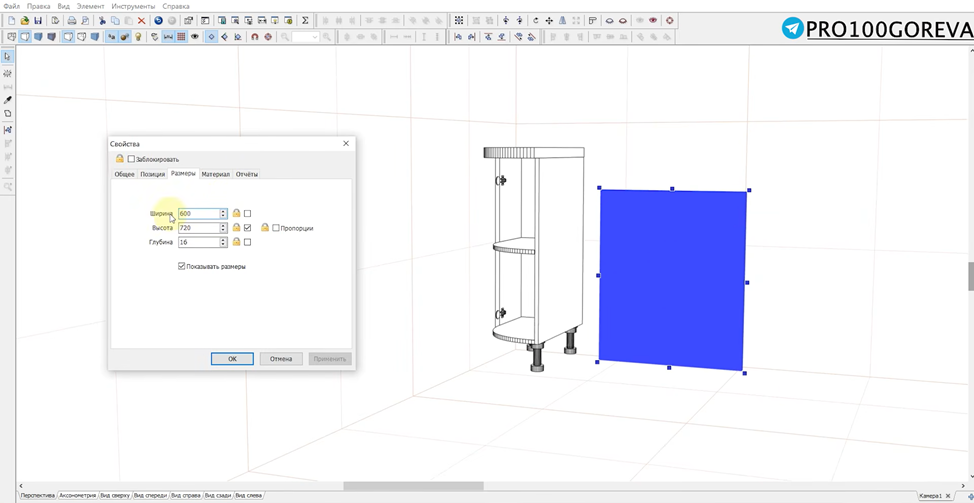The height and width of the screenshot is (503, 974).
Task: Open the Файл menu
Action: [11, 6]
